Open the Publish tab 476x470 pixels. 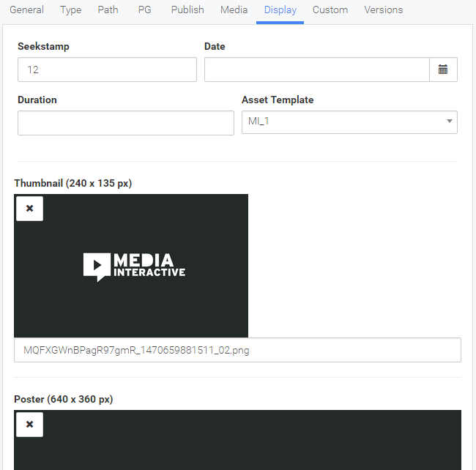187,10
